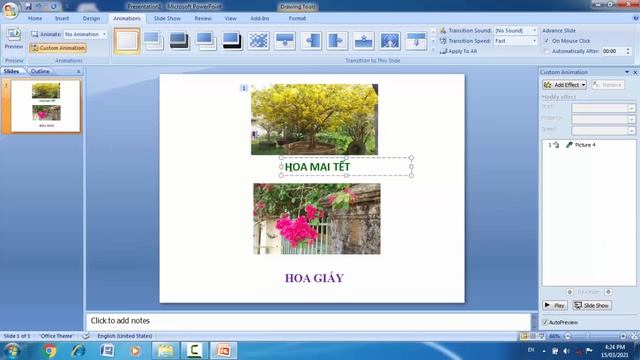Open Google Chrome from the taskbar
640x360 pixels.
[50, 351]
